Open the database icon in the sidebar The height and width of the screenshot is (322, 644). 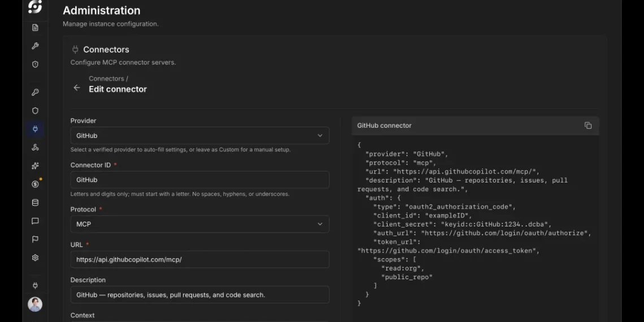tap(36, 202)
